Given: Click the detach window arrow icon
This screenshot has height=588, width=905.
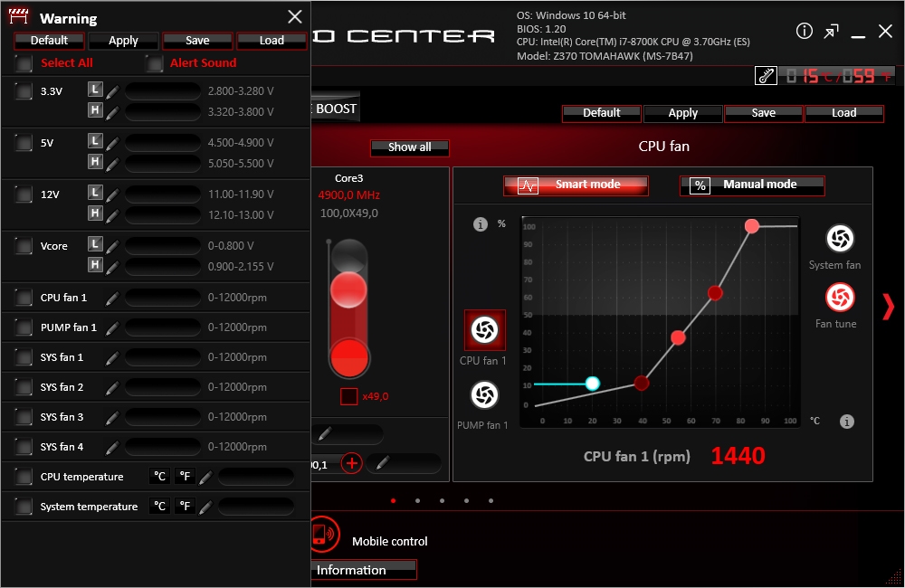Looking at the screenshot, I should click(x=831, y=31).
